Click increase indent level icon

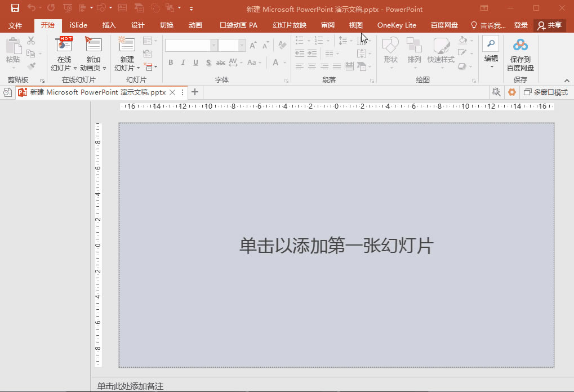pyautogui.click(x=312, y=54)
